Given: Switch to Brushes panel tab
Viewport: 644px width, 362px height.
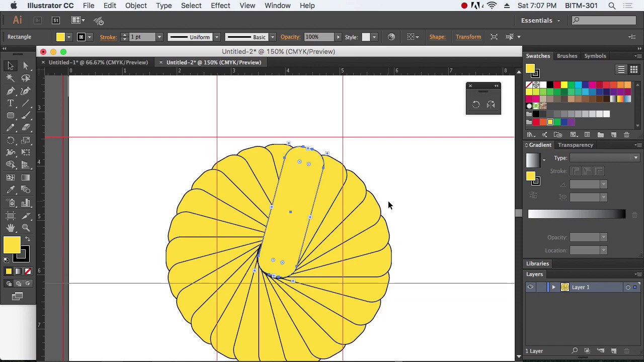Looking at the screenshot, I should [567, 56].
